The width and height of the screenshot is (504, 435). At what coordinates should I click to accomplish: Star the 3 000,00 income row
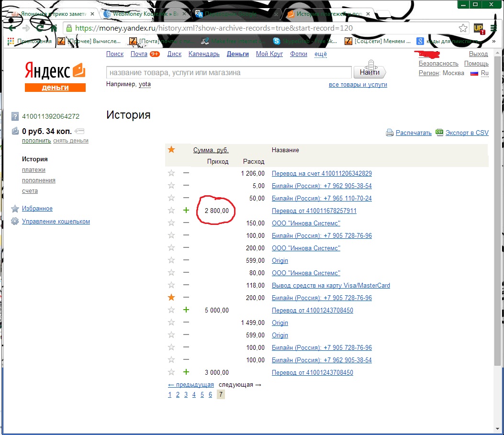tap(171, 372)
